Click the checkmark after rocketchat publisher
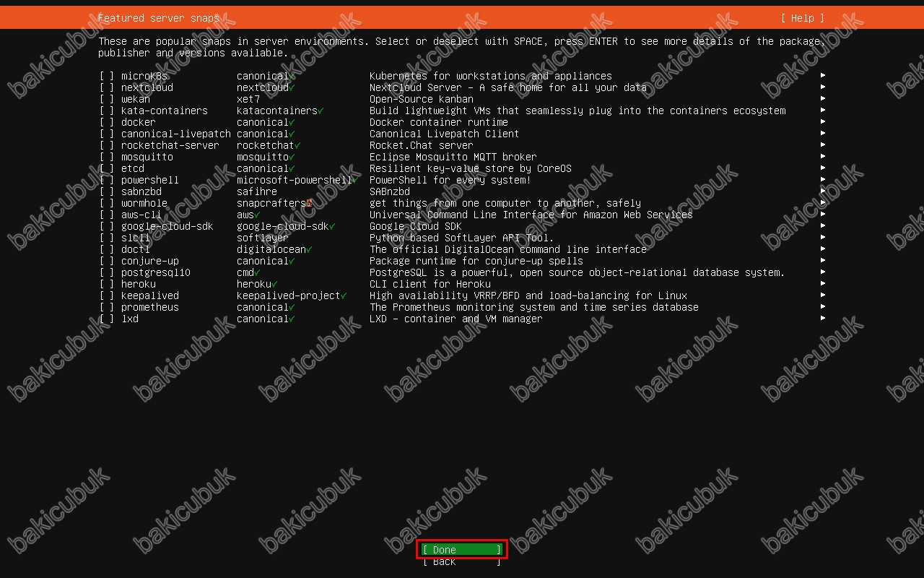The width and height of the screenshot is (924, 578). pyautogui.click(x=297, y=145)
